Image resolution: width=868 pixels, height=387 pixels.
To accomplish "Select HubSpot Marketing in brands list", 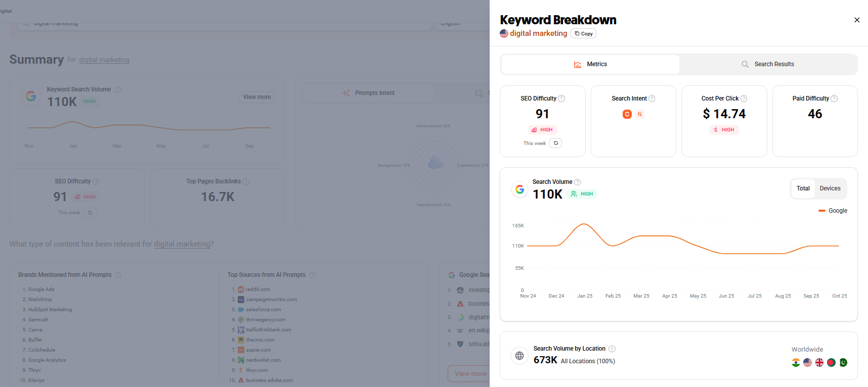I will (x=50, y=310).
